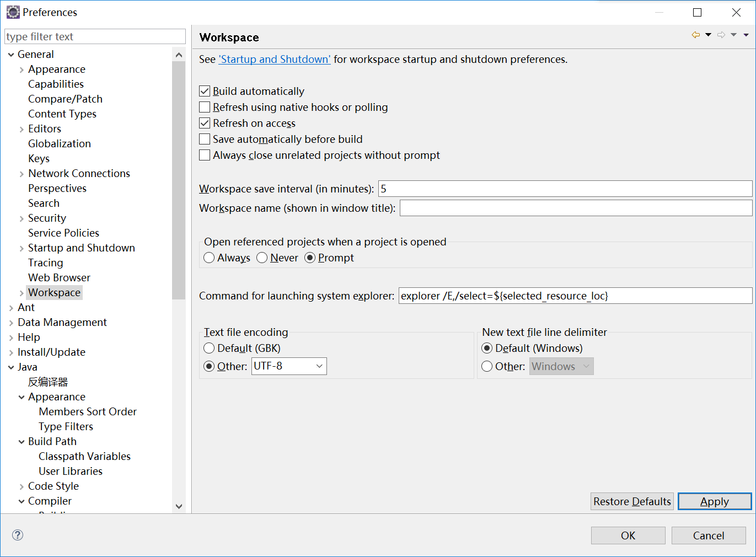Collapse the Java tree node

point(11,367)
